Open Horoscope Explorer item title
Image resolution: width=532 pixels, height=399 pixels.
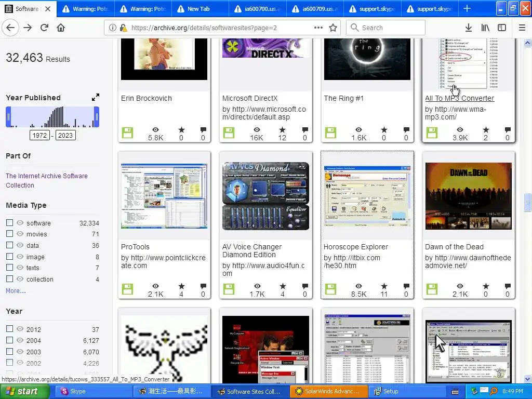[355, 247]
